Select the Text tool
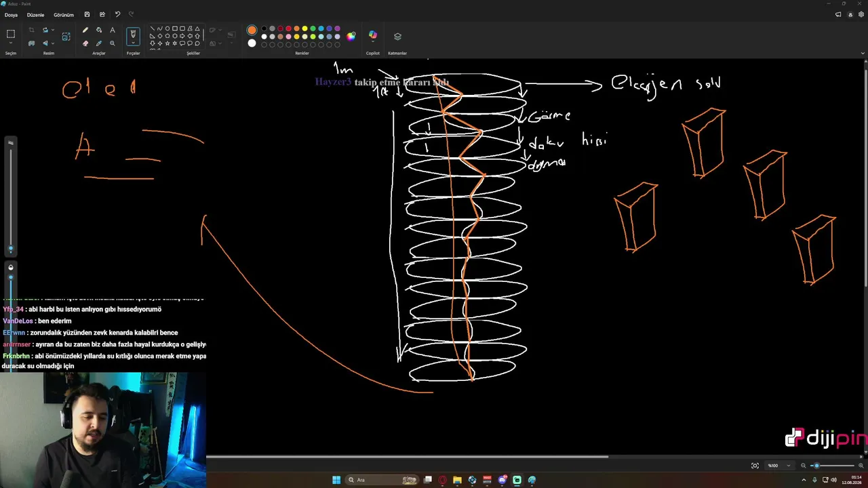The width and height of the screenshot is (868, 488). click(x=113, y=30)
